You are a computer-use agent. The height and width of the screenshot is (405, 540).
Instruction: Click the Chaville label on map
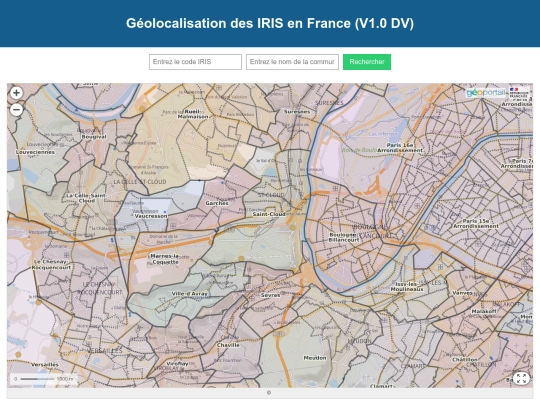(228, 345)
